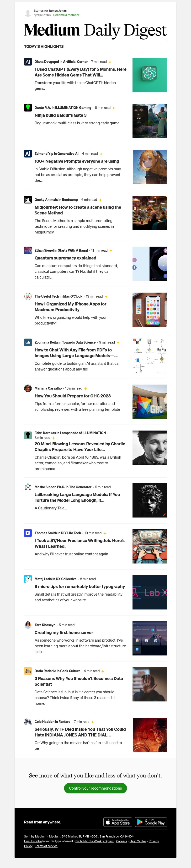Screen dimensions: 191x868
Task: Open the Artificial Corner publication icon
Action: (28, 62)
